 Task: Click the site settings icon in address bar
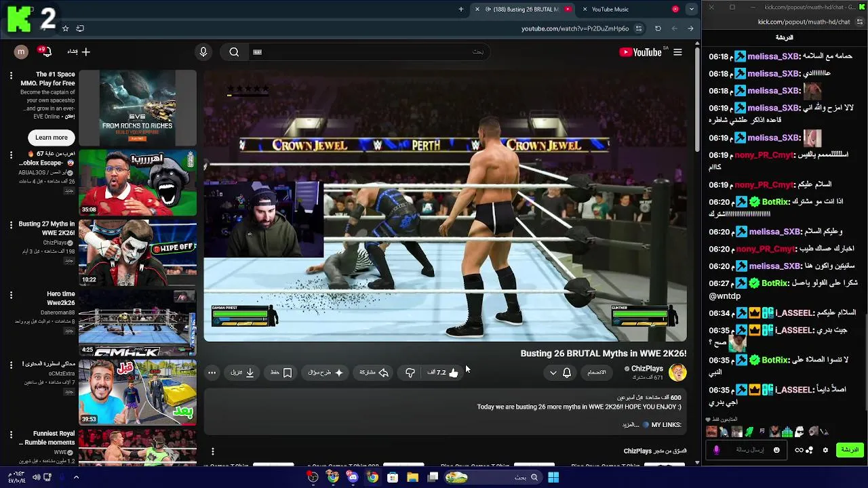coord(639,28)
